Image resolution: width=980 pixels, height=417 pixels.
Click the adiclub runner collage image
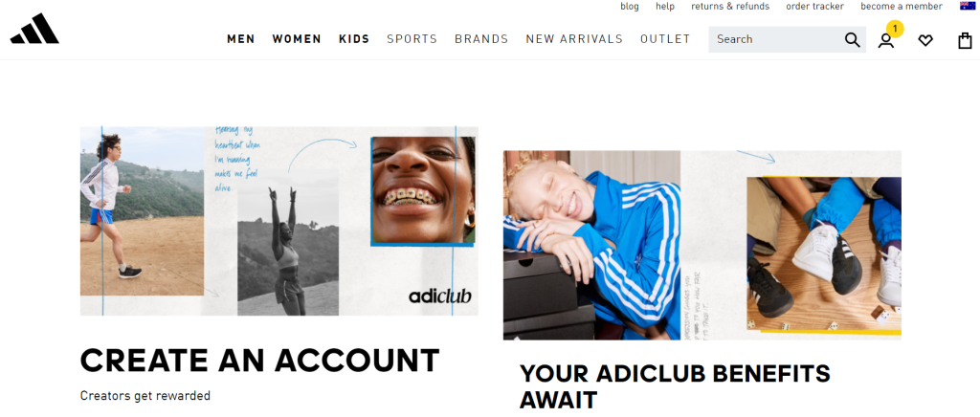(x=279, y=221)
